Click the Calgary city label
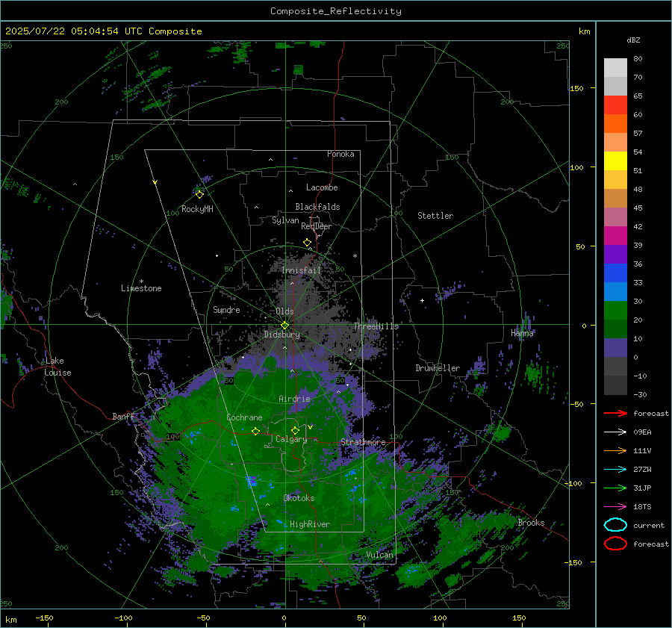The image size is (672, 628). pyautogui.click(x=291, y=439)
